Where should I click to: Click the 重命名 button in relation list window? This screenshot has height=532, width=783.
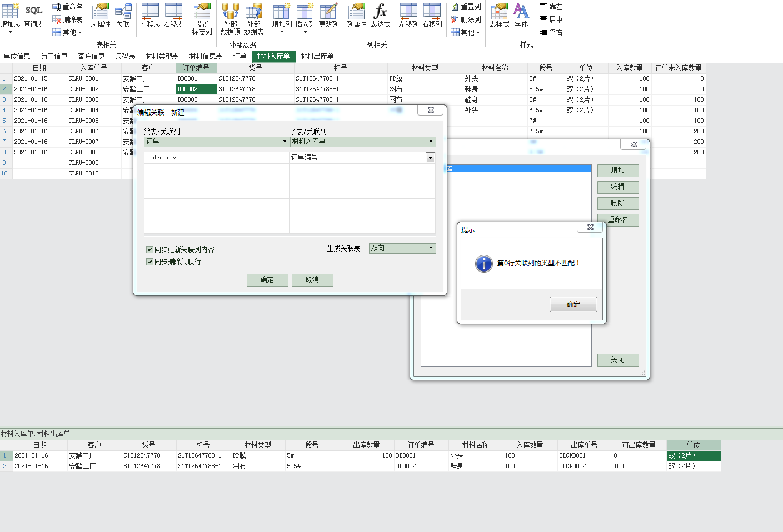(618, 220)
